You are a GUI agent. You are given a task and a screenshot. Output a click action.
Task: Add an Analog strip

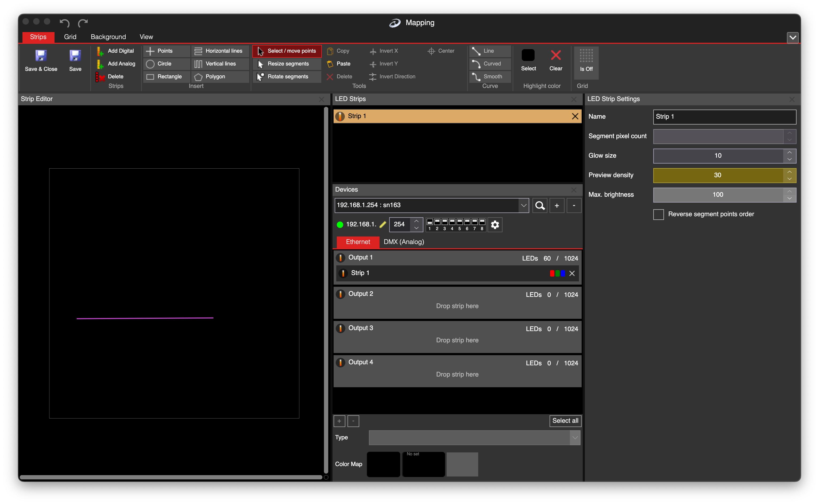(116, 64)
